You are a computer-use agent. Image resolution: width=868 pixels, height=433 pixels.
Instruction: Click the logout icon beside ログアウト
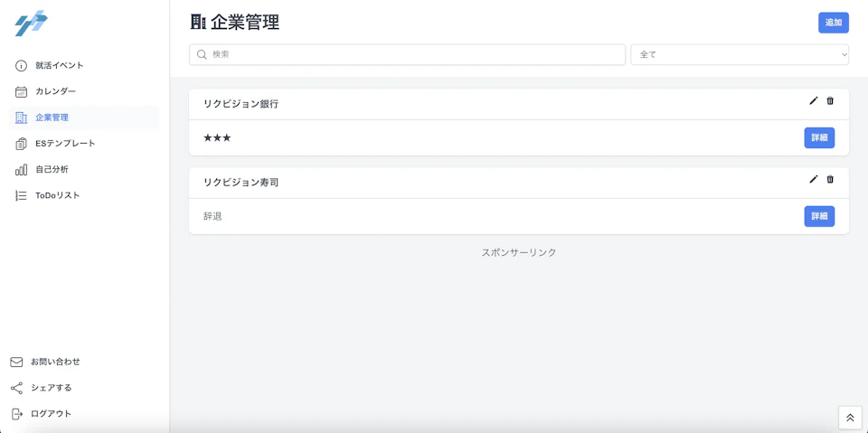point(16,414)
